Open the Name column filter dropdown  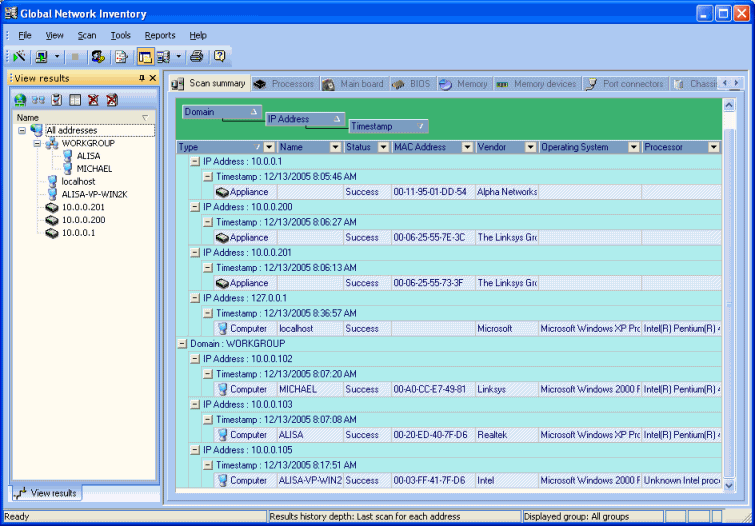click(336, 147)
